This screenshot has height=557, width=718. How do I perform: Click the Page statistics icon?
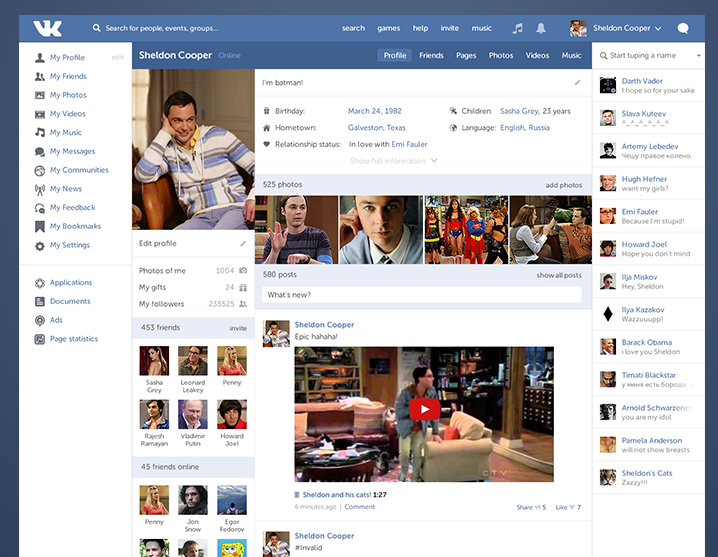click(40, 339)
